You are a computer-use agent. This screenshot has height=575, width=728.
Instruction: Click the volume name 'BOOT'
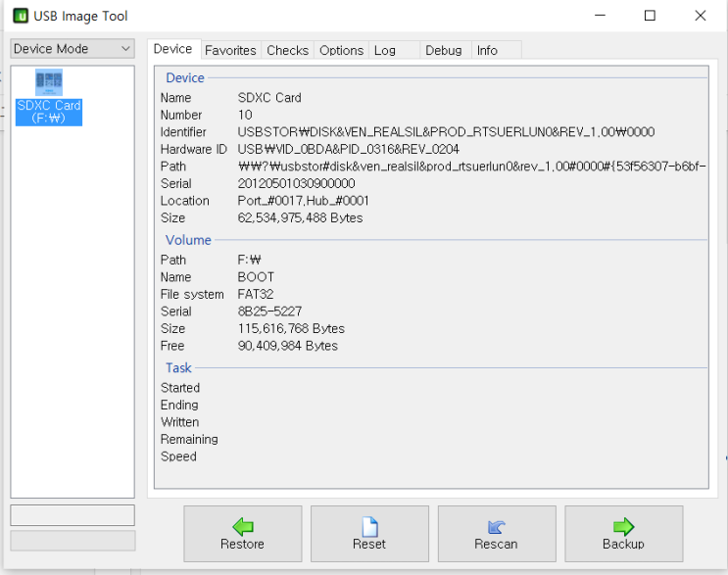click(256, 276)
